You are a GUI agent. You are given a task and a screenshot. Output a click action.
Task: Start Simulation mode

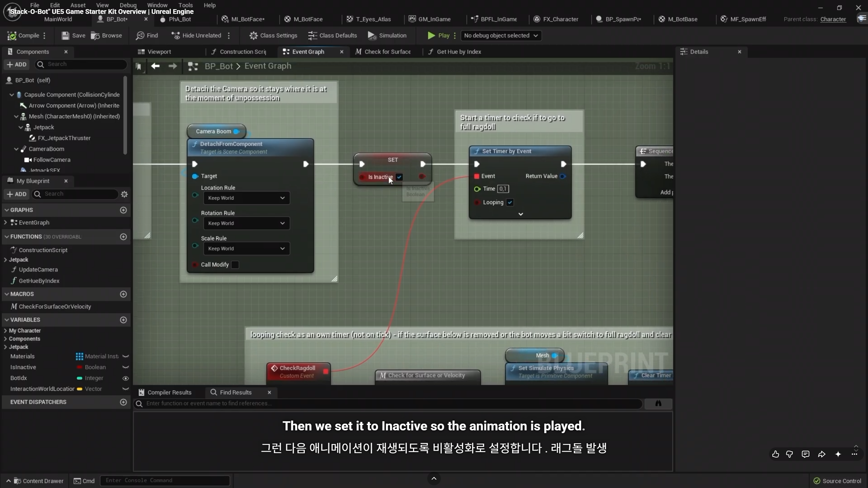pyautogui.click(x=387, y=36)
